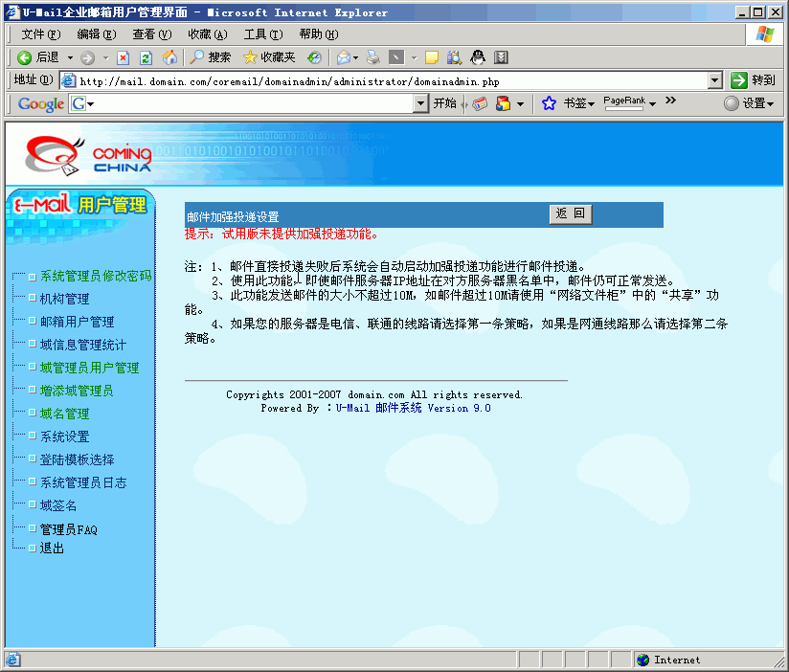Image resolution: width=789 pixels, height=672 pixels.
Task: Select 邮箱用户管理 in the sidebar
Action: (x=77, y=322)
